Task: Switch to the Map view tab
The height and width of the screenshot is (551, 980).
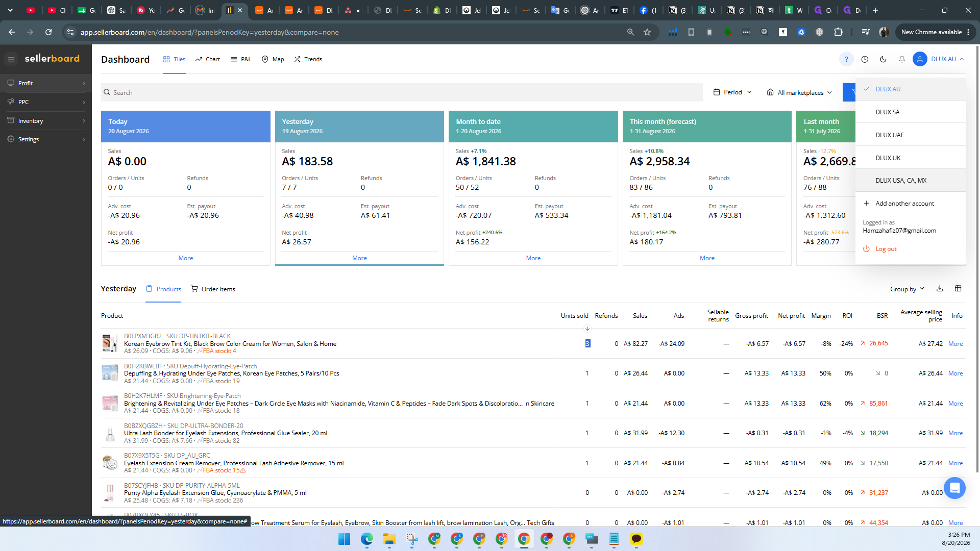Action: pyautogui.click(x=273, y=59)
